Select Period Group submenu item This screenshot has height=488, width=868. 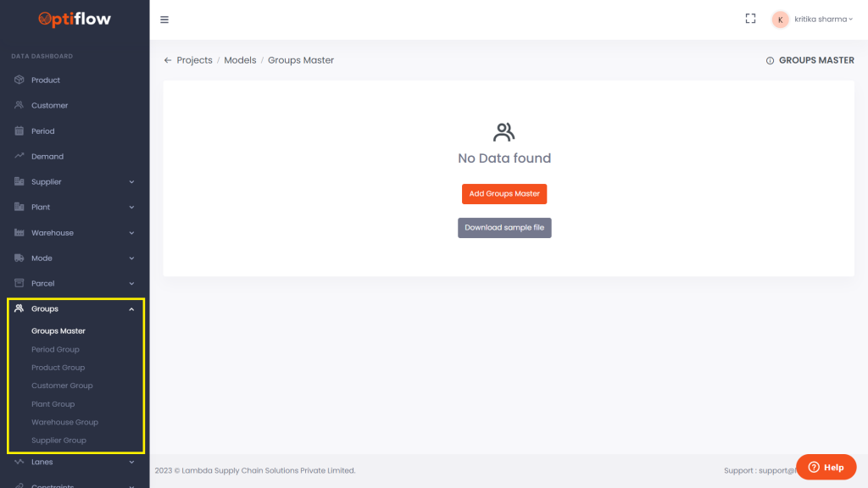55,349
